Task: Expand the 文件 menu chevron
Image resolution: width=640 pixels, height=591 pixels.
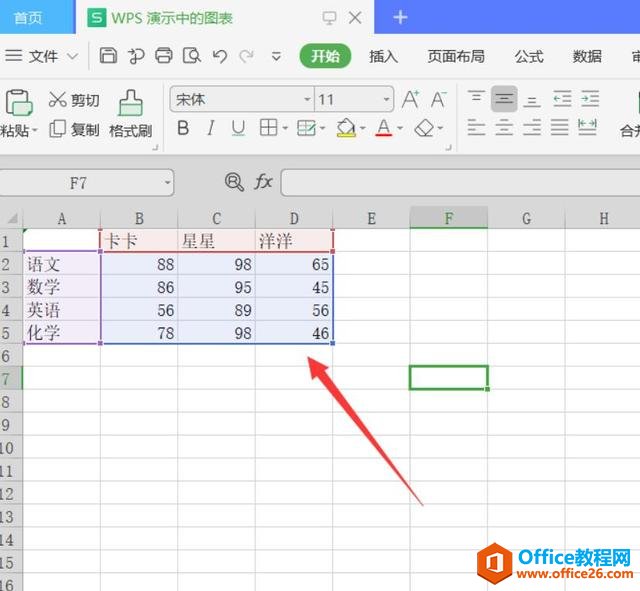Action: coord(72,56)
